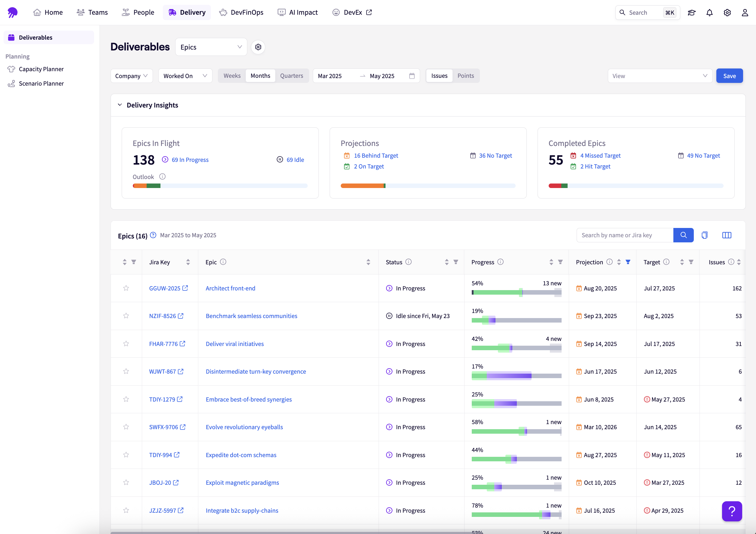The width and height of the screenshot is (756, 534).
Task: Open the DevFinOps navigation tab
Action: tap(241, 13)
